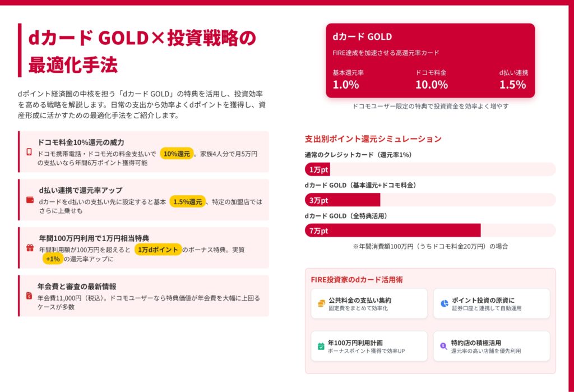
Task: Click the pie chart icon on ポイント投資の原資に card
Action: click(444, 303)
